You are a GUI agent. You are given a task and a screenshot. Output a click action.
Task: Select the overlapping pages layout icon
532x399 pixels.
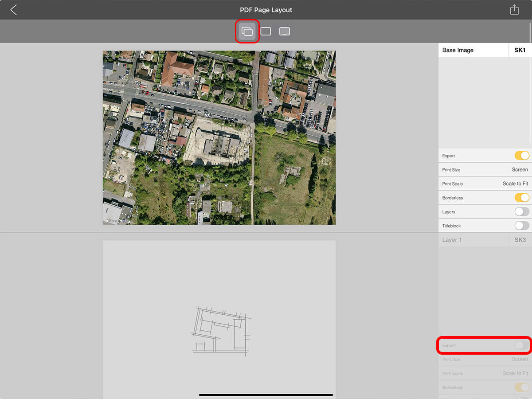pyautogui.click(x=247, y=31)
